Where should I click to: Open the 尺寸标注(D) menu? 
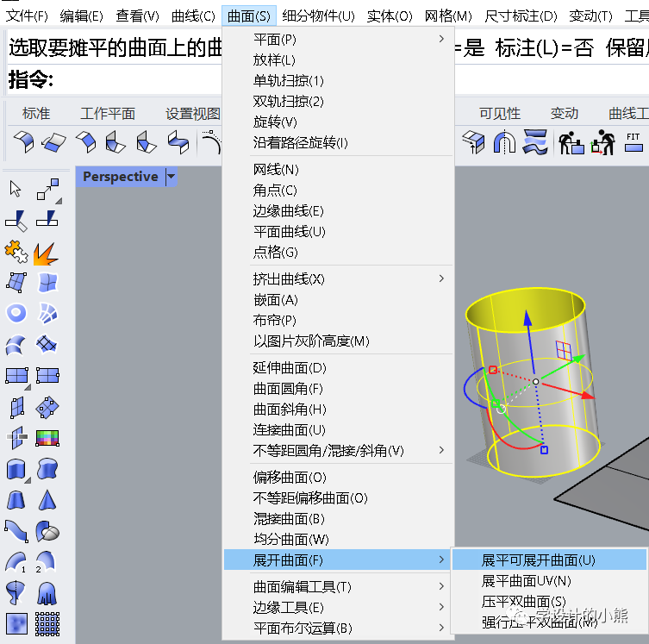521,16
